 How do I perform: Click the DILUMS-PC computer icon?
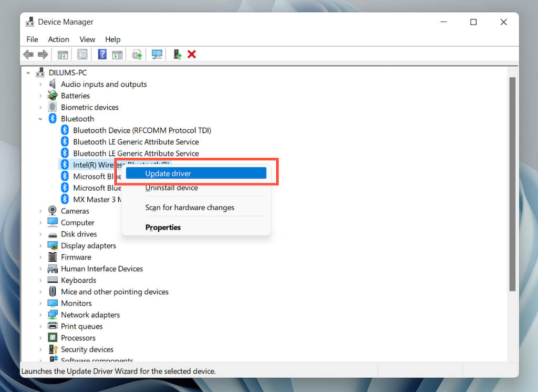click(x=40, y=73)
